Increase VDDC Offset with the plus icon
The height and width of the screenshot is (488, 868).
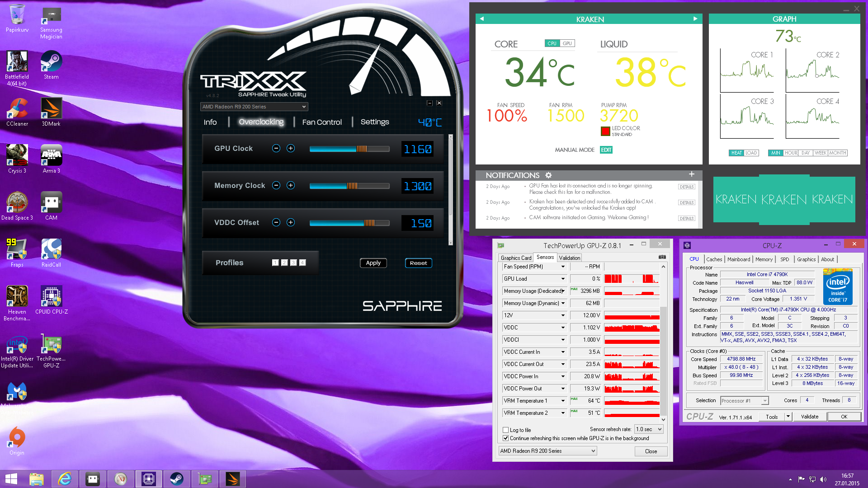(291, 222)
